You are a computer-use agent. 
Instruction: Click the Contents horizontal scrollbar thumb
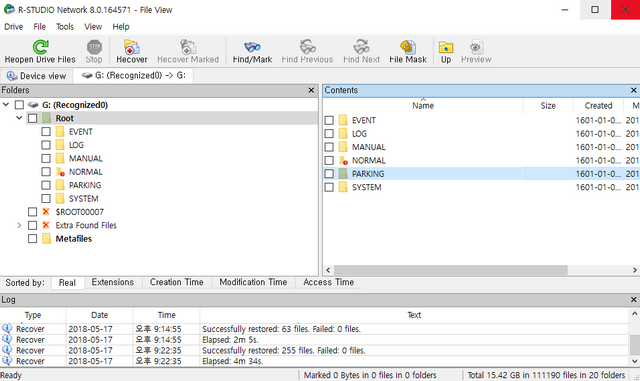450,270
